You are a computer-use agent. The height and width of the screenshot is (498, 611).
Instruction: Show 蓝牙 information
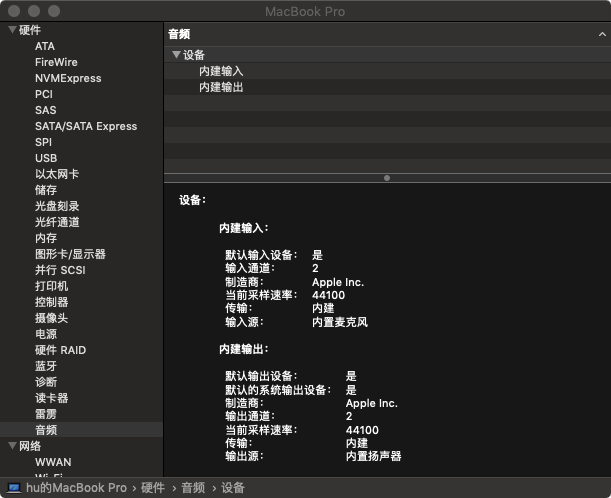[46, 366]
